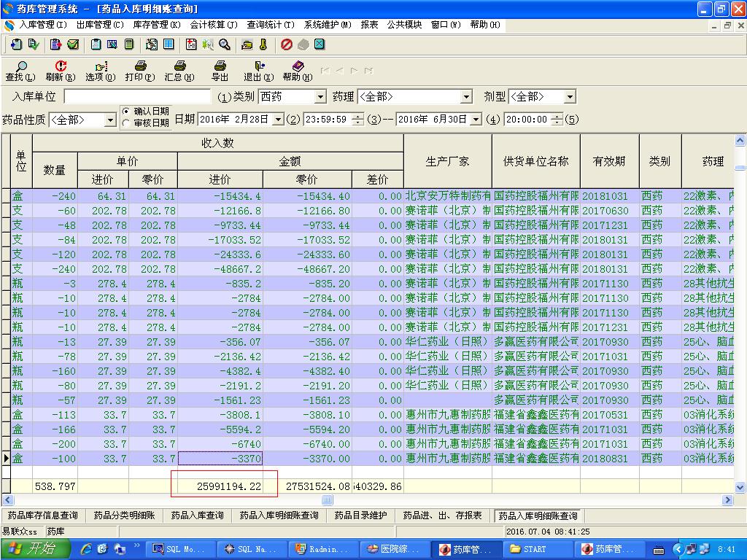747x560 pixels.
Task: Click the 入库单位 text input field
Action: [x=137, y=96]
